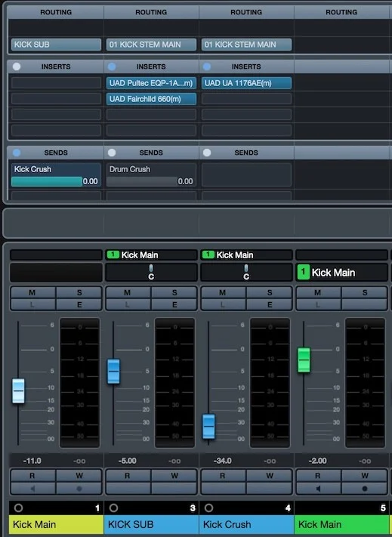
Task: Arm record button on yellow Kick Main channel 1
Action: click(79, 489)
